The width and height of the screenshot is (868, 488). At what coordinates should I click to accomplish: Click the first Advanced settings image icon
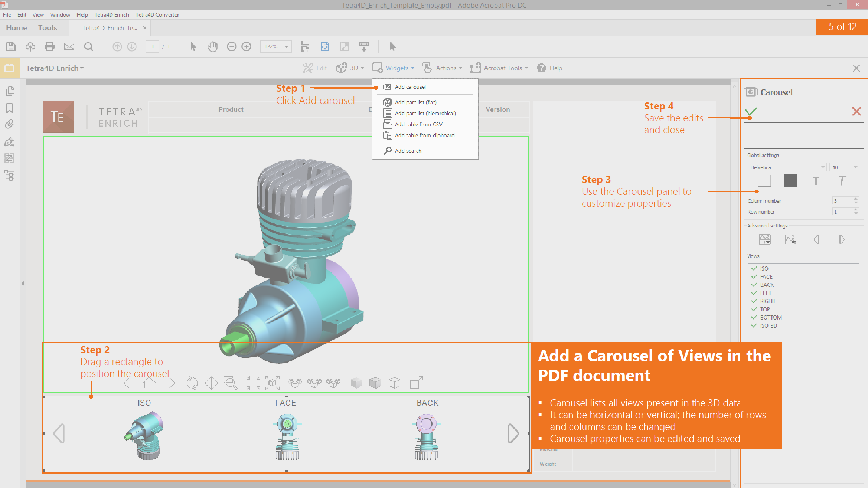pyautogui.click(x=764, y=239)
